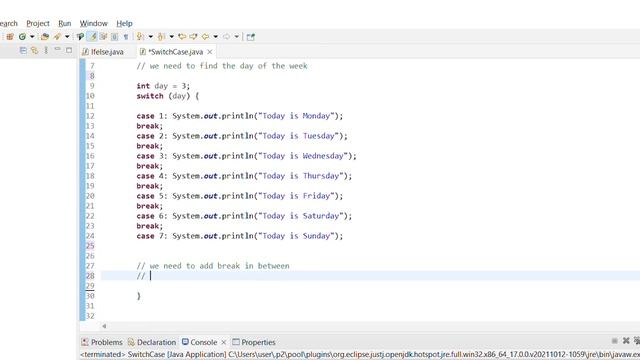Viewport: 640px width, 360px height.
Task: Click Remove All Terminated Launches icon
Action: pos(637,340)
